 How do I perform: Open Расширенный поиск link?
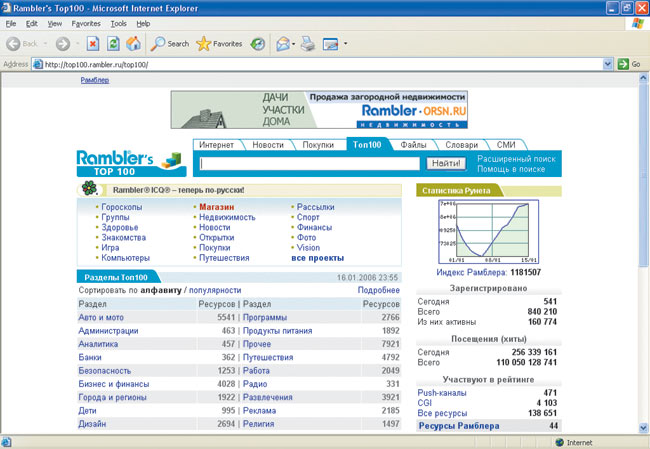point(516,159)
